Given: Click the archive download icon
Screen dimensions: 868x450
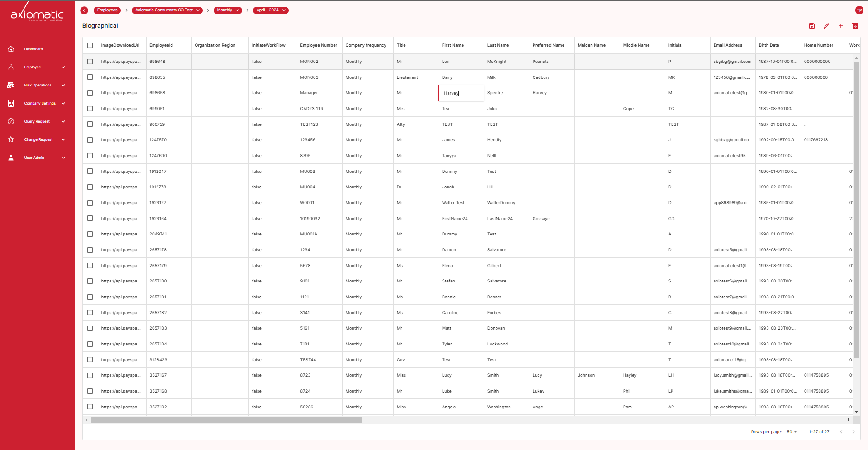Looking at the screenshot, I should [x=855, y=26].
